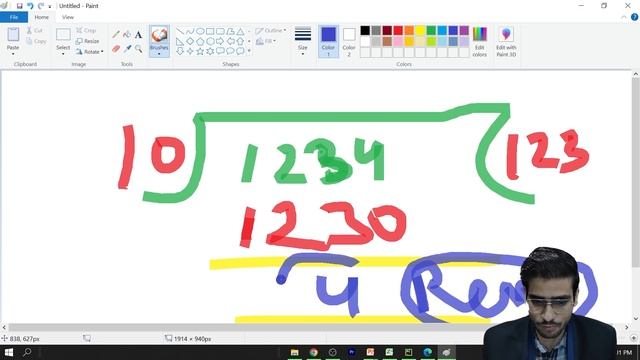640x360 pixels.
Task: Open the Windows Start menu
Action: 9,352
